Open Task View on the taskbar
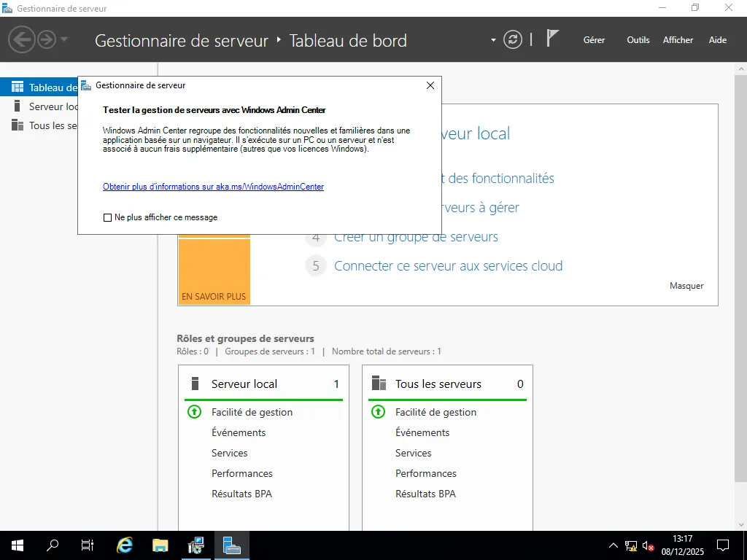 pyautogui.click(x=88, y=545)
